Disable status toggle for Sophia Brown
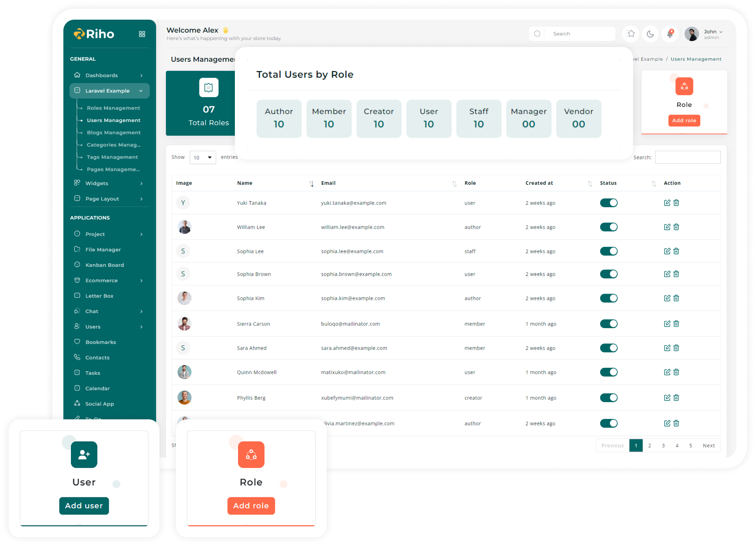 pyautogui.click(x=609, y=274)
